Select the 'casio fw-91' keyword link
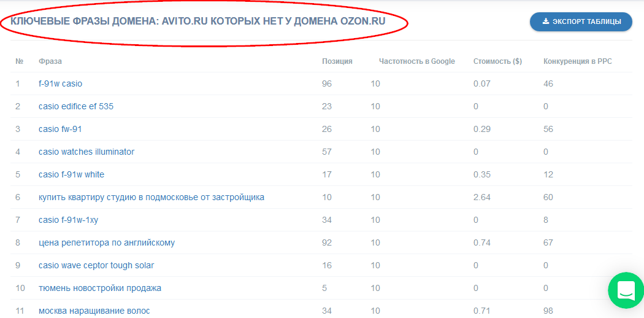This screenshot has width=644, height=318. coord(60,129)
